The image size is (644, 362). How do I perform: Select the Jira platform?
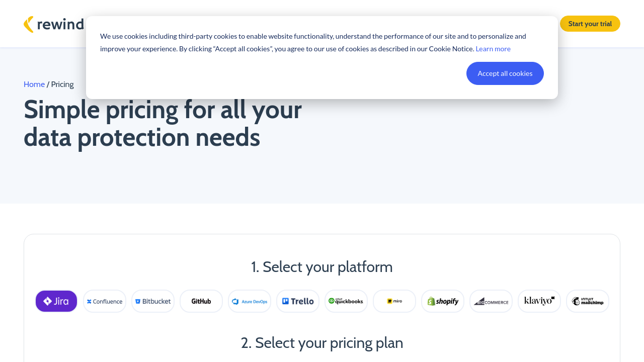click(56, 301)
